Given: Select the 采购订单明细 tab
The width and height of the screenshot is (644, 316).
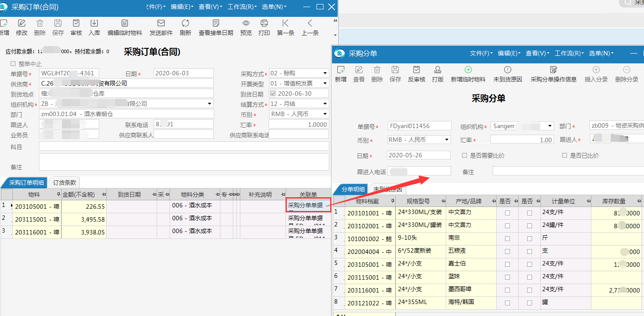Looking at the screenshot, I should point(25,182).
